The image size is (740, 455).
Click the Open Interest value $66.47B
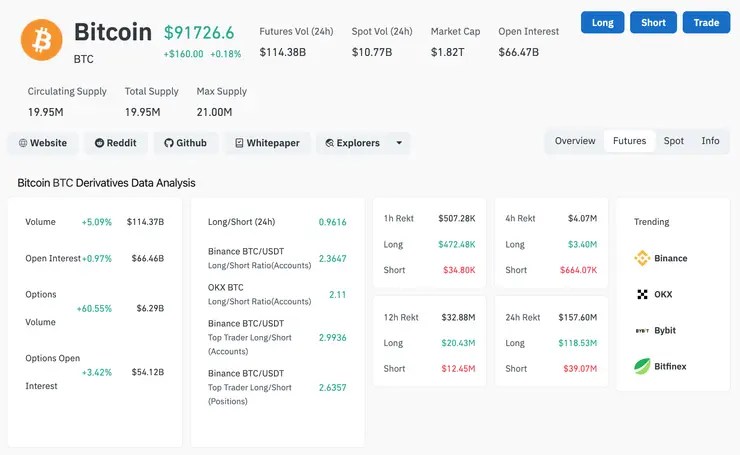click(x=519, y=52)
